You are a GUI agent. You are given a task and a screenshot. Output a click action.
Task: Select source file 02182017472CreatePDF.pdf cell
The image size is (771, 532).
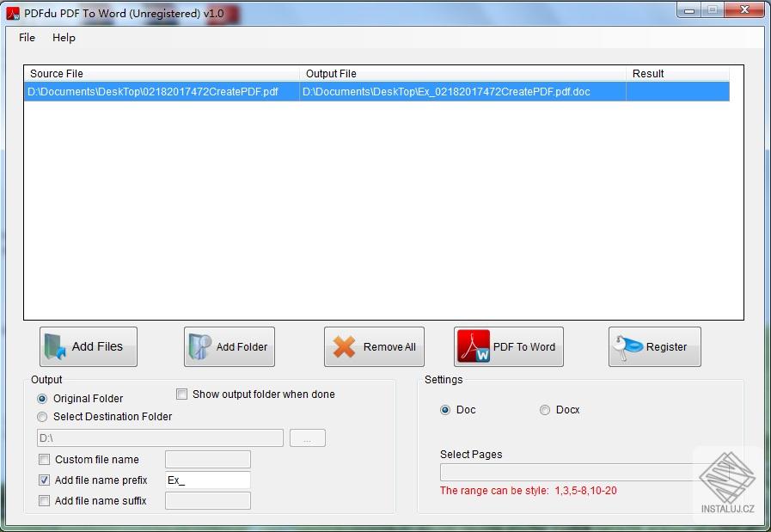(162, 92)
